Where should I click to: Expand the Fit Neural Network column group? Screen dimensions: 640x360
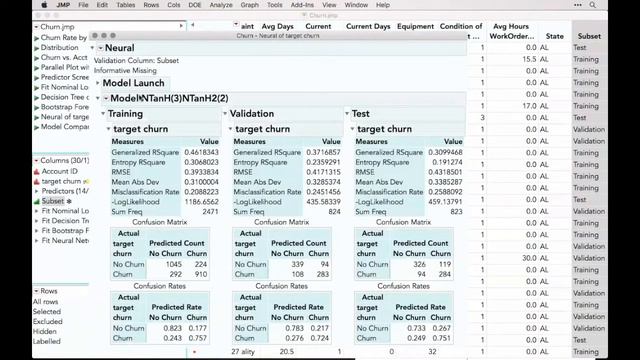tap(36, 241)
